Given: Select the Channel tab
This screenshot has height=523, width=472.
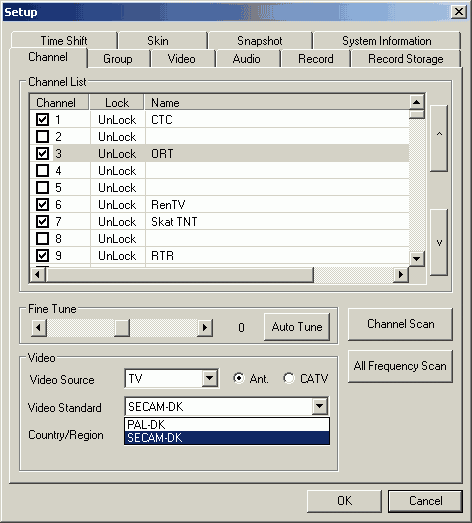Looking at the screenshot, I should point(48,57).
